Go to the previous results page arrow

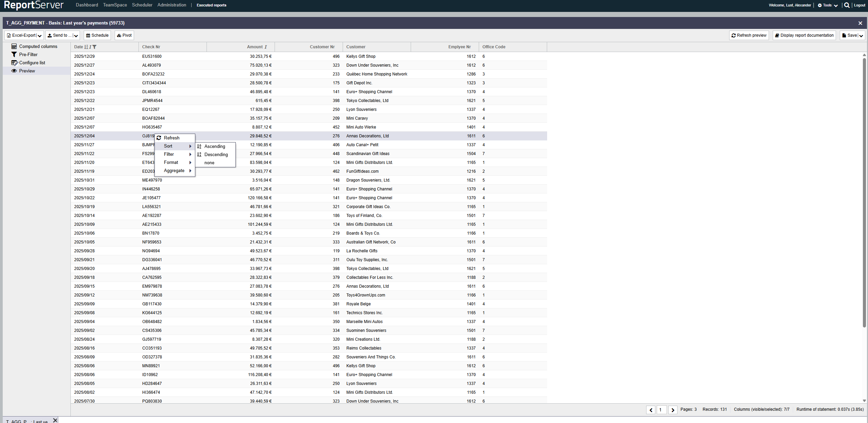pos(651,410)
